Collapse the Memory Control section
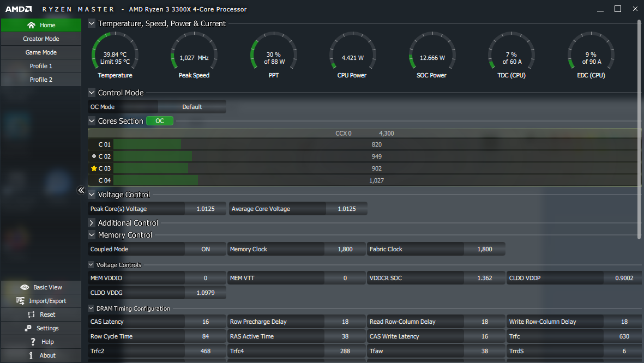644x363 pixels. click(x=92, y=235)
